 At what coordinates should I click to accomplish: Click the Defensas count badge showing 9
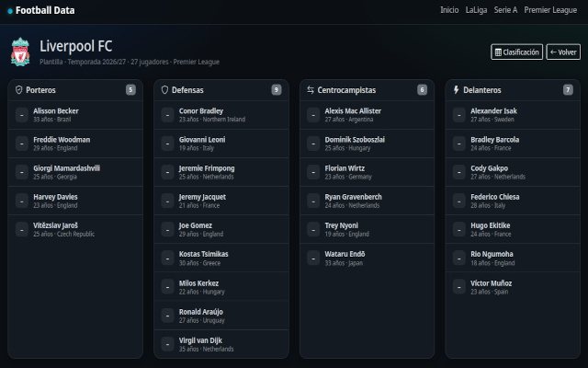click(x=277, y=90)
